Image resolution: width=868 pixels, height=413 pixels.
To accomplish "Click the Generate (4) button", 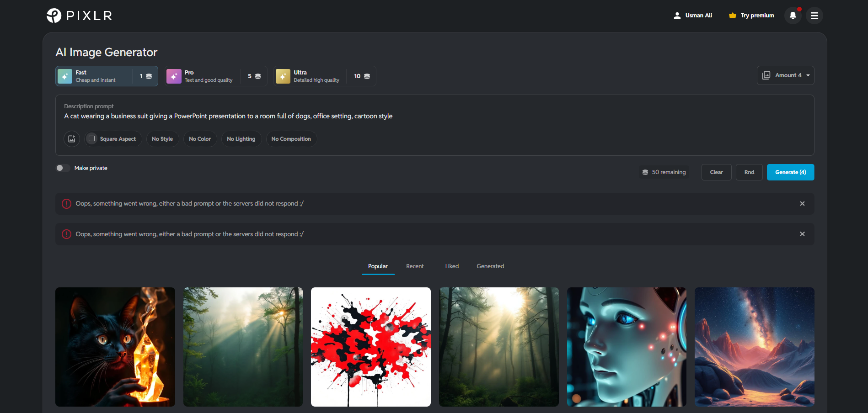I will pos(790,172).
